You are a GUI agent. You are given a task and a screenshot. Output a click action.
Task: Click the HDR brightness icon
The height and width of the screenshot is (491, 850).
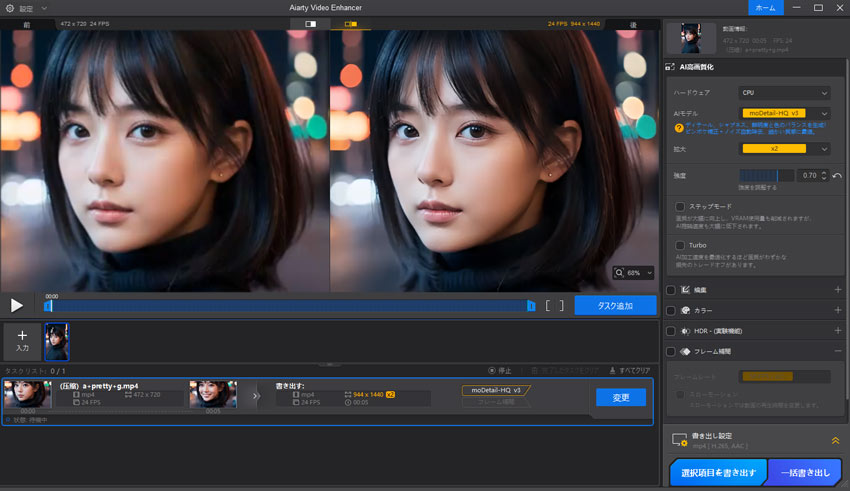(685, 331)
